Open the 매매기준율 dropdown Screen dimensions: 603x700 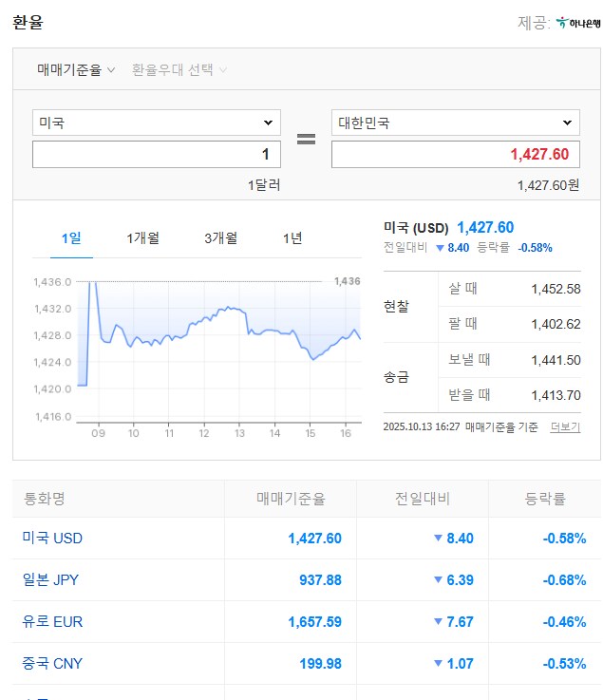point(76,69)
